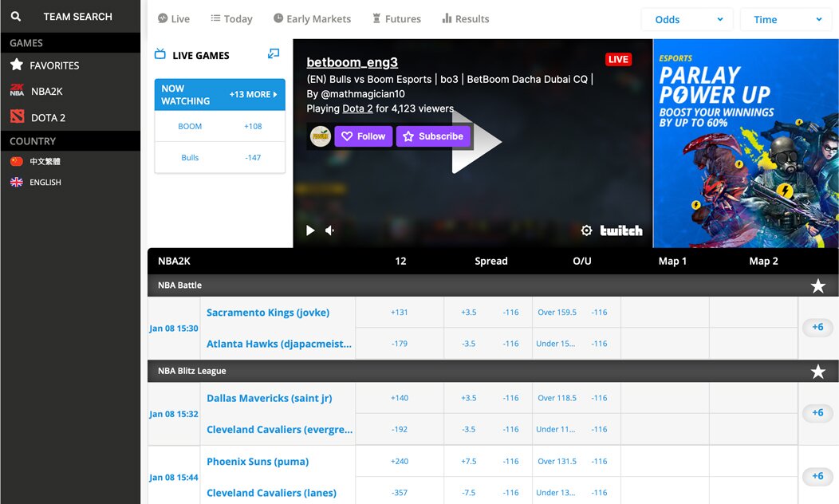Expand +13 MORE live games

coord(253,94)
